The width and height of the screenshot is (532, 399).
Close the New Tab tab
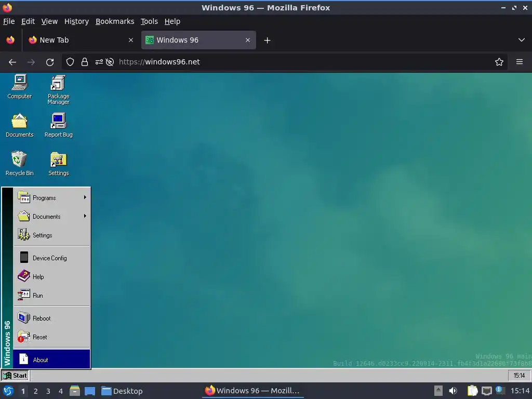[x=131, y=40]
